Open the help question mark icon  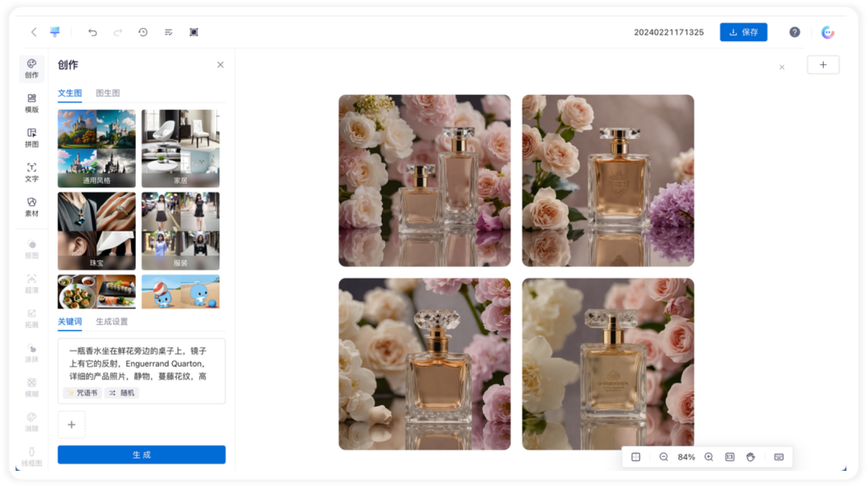point(794,32)
